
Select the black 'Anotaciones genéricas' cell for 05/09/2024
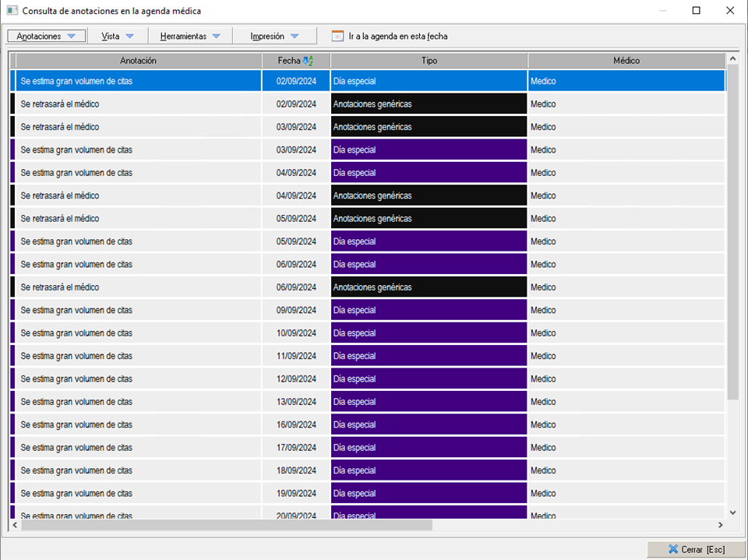[429, 219]
